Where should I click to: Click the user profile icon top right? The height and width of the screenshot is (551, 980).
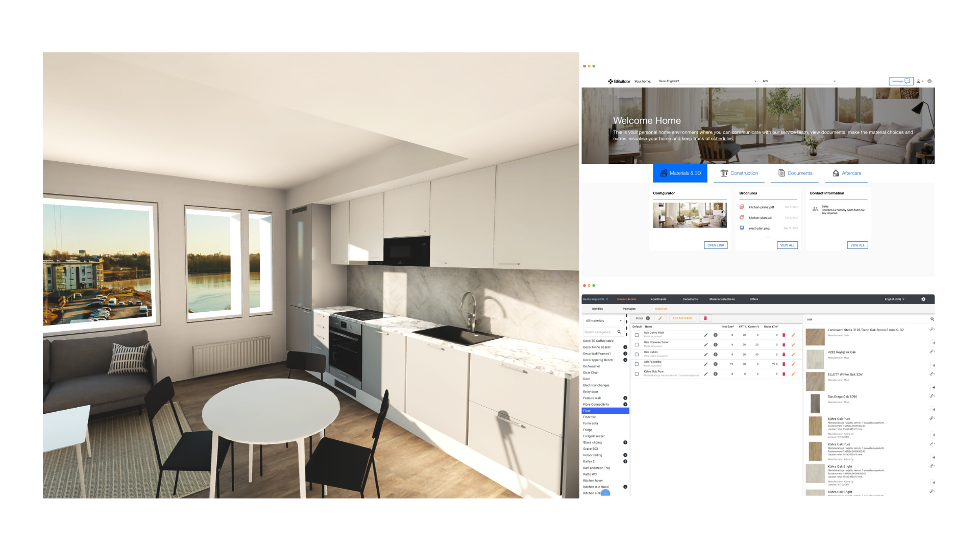click(919, 81)
